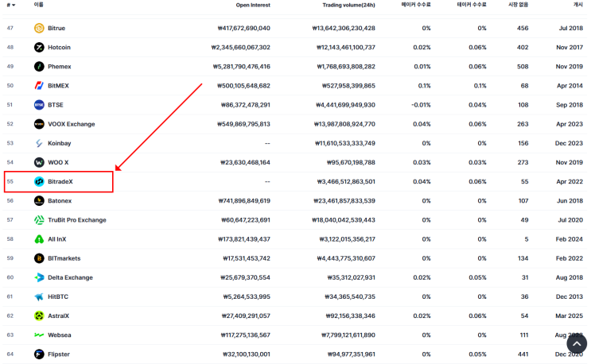Open the Bitrue exchange link

(56, 29)
